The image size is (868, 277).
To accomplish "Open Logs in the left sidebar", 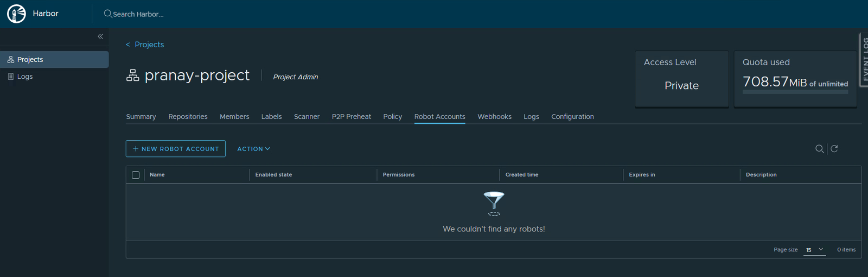I will tap(54, 77).
